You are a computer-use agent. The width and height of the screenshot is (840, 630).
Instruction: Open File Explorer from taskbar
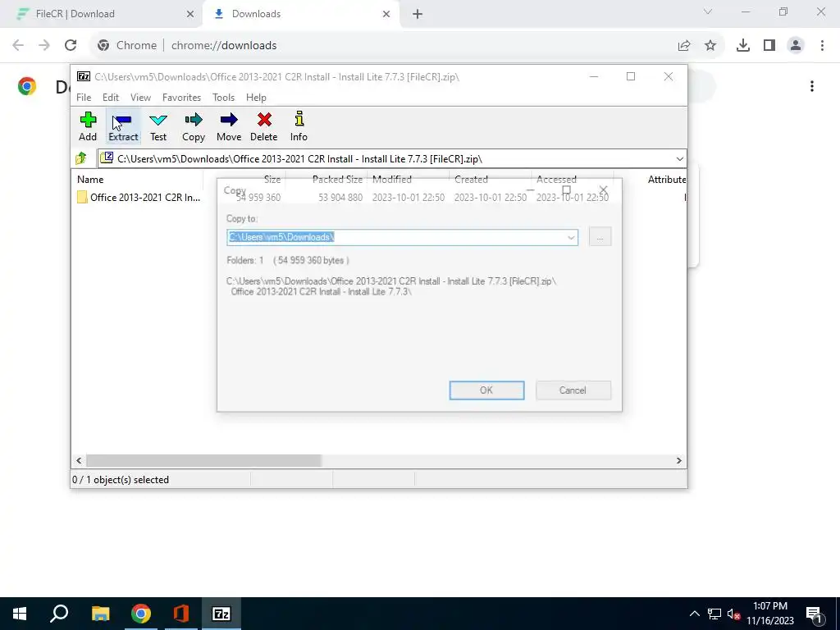[x=100, y=614]
